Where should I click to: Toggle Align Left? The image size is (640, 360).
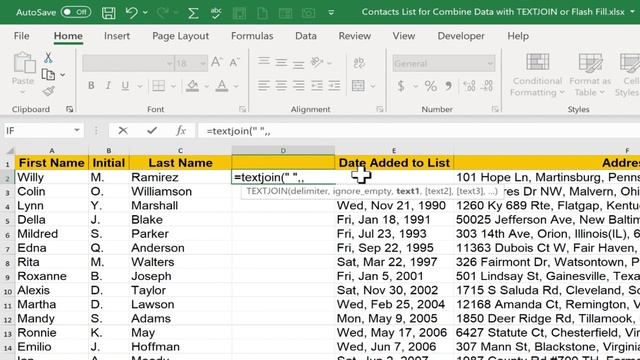coord(264,85)
